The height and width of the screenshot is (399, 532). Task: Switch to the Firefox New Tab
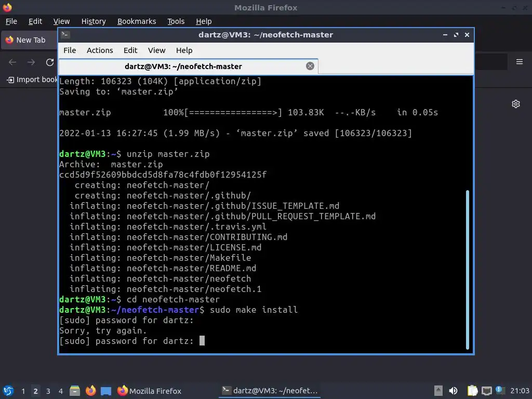pos(30,40)
